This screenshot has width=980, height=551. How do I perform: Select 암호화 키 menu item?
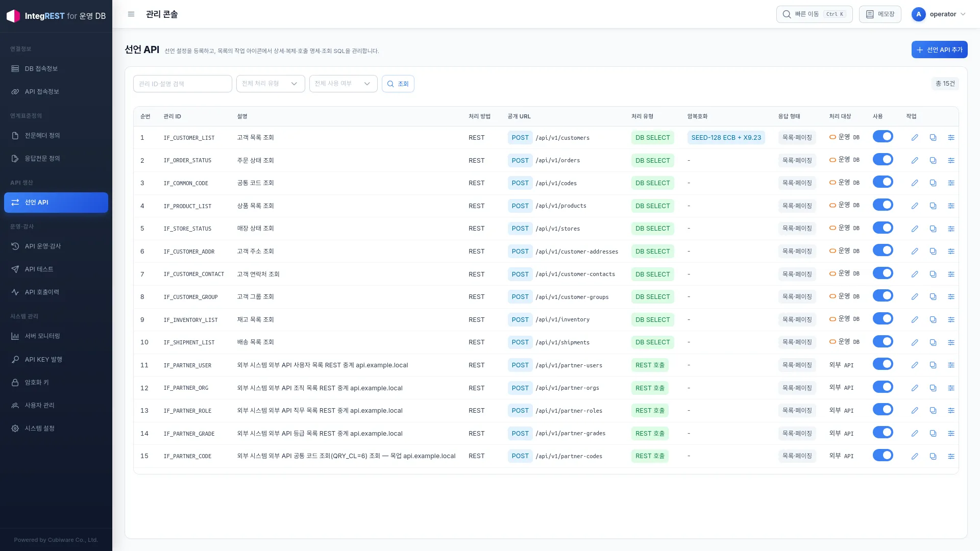click(56, 383)
